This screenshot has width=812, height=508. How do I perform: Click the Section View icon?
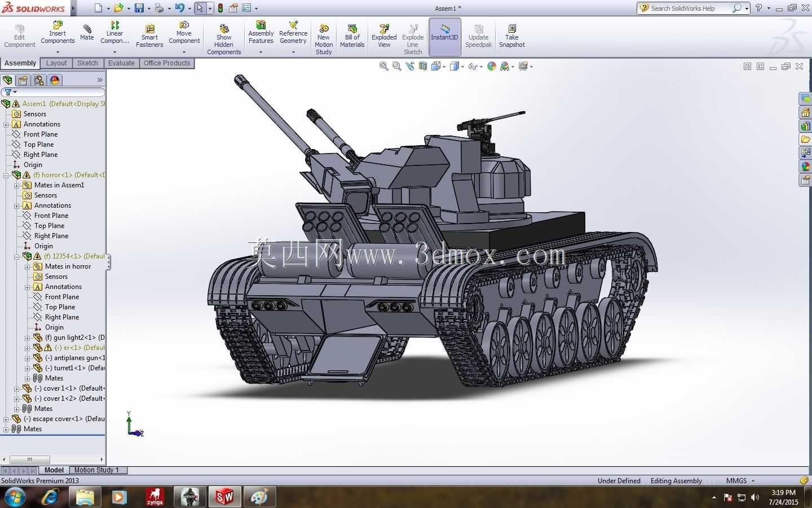pyautogui.click(x=423, y=66)
